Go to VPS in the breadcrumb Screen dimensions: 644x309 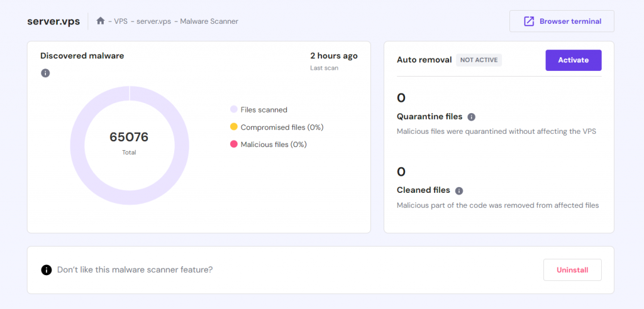[121, 21]
